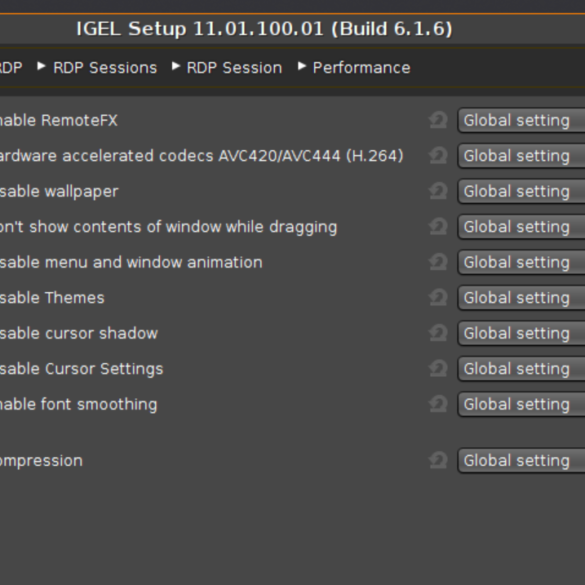Go to RDP Sessions breadcrumb
Screen dimensions: 585x585
(x=105, y=68)
